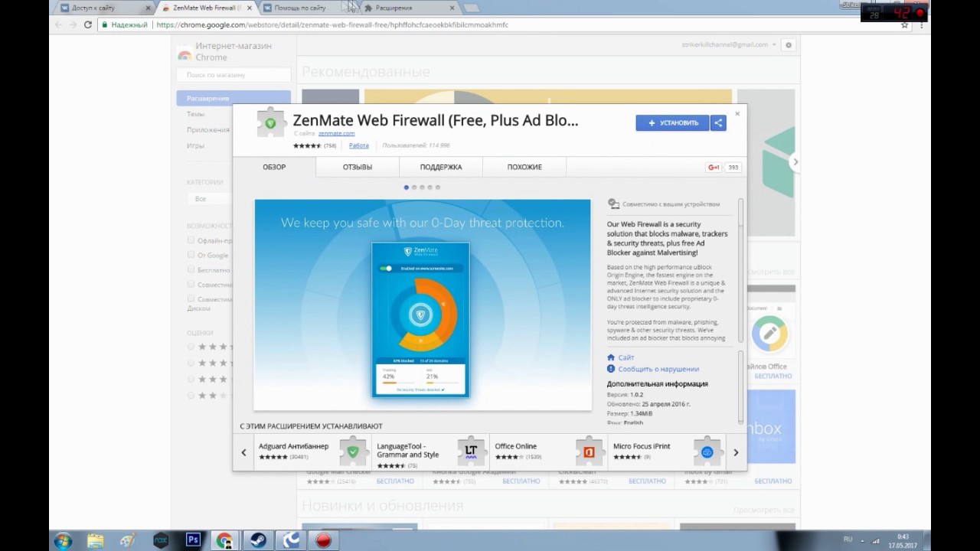Click the browser Back arrow
Viewport: 980px width, 551px height.
[59, 24]
